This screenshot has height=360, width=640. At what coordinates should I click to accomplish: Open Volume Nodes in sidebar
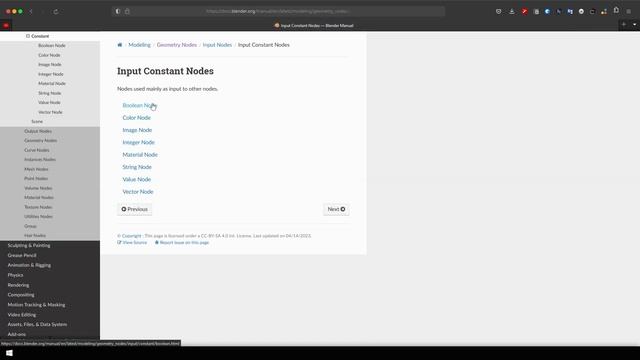(38, 188)
